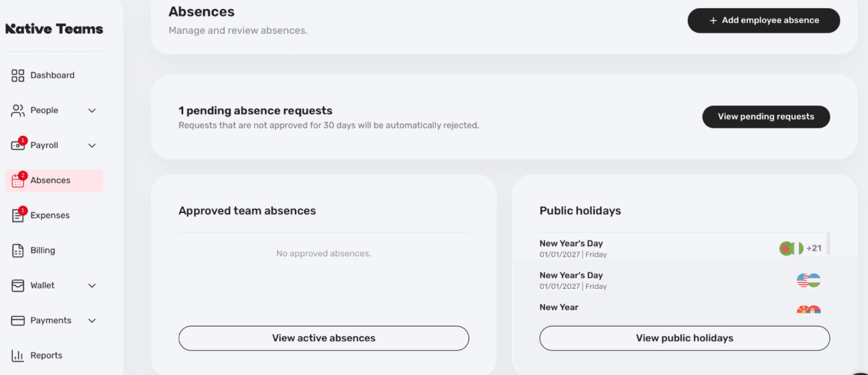Click 'Approved team absences' heading
This screenshot has width=868, height=375.
(247, 211)
